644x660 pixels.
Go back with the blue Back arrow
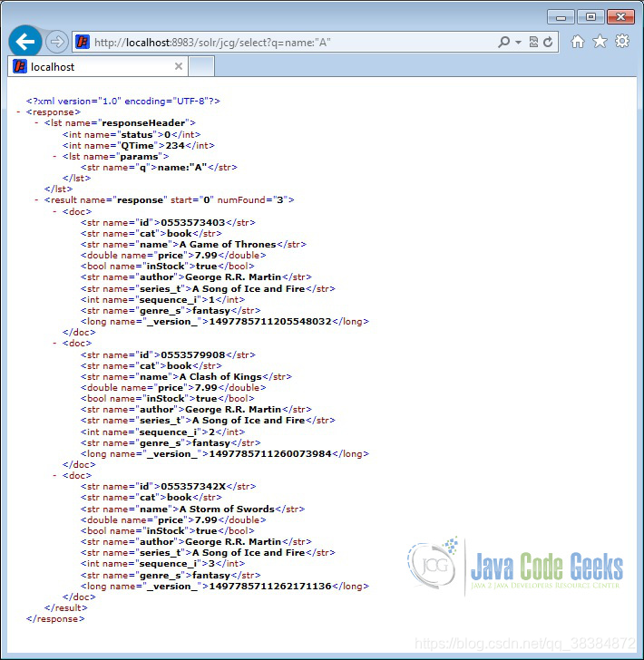click(24, 42)
